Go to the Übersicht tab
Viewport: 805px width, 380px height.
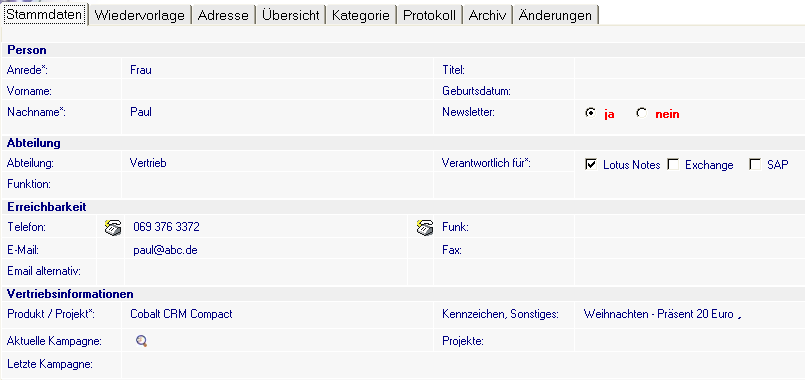291,15
